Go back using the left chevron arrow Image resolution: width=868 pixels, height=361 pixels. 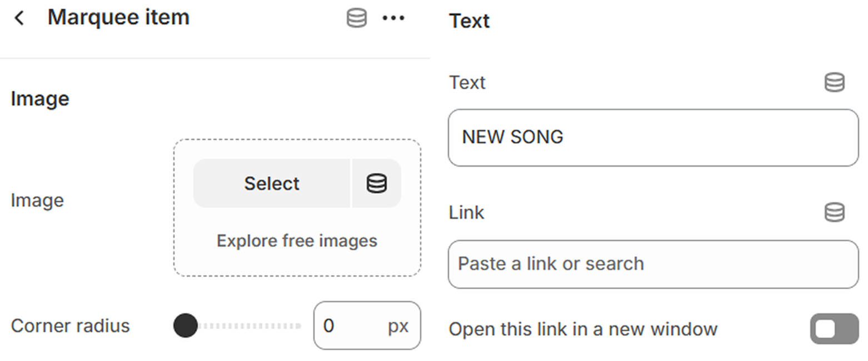point(19,18)
